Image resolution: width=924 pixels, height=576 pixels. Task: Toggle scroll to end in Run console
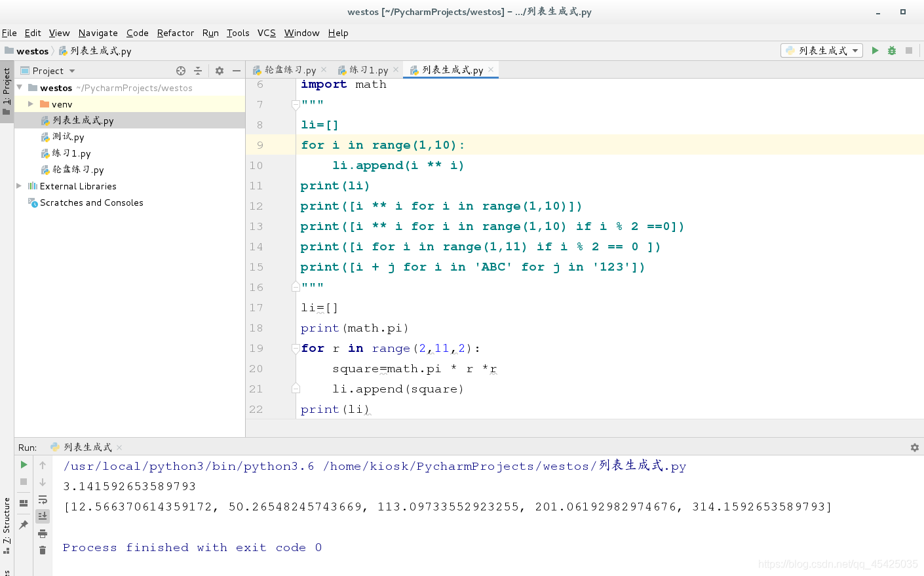pyautogui.click(x=43, y=516)
